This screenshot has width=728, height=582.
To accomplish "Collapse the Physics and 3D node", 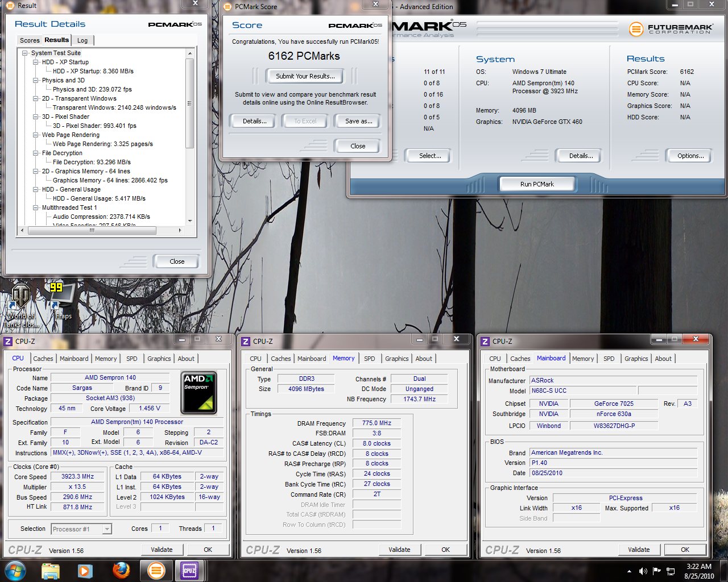I will 35,80.
